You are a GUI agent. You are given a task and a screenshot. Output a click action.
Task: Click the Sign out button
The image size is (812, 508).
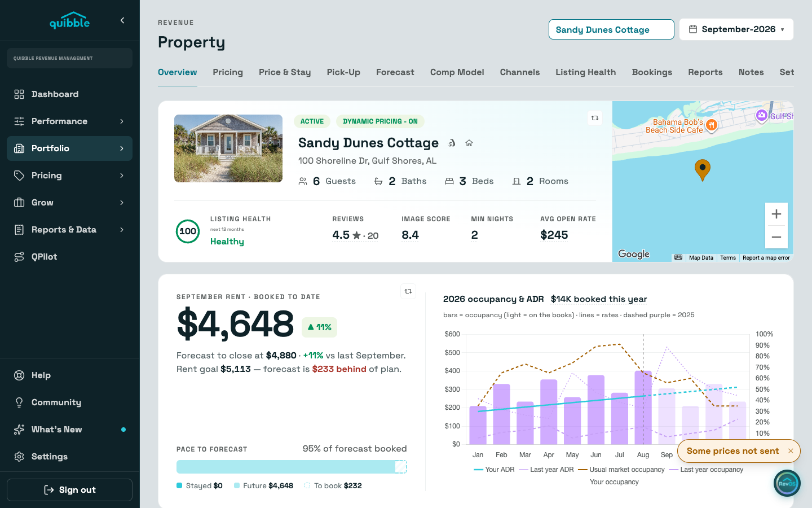click(69, 490)
